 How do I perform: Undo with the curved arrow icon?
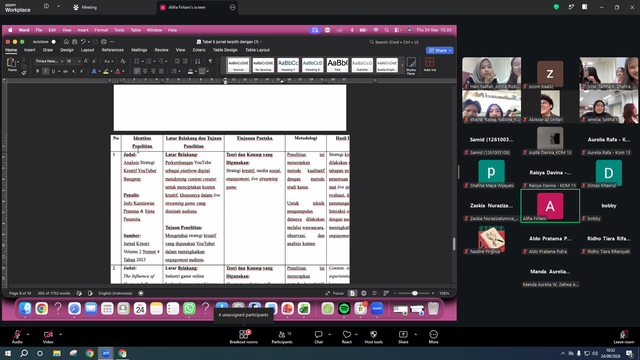click(83, 42)
